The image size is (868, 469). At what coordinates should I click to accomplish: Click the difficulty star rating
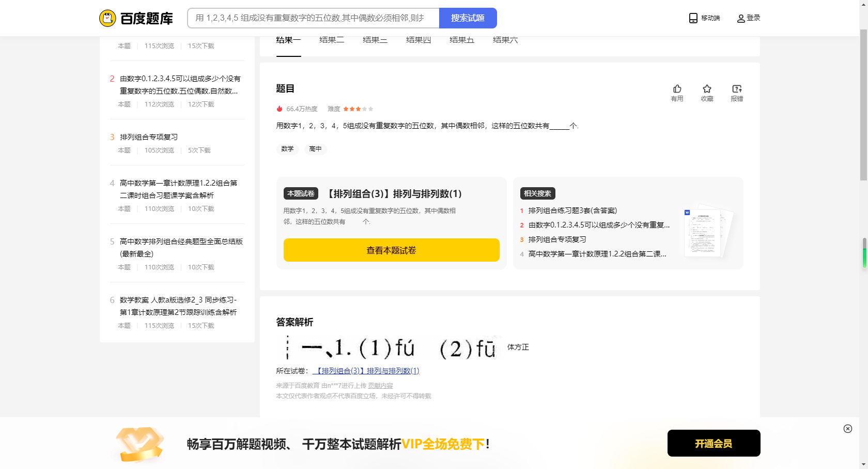pyautogui.click(x=358, y=109)
